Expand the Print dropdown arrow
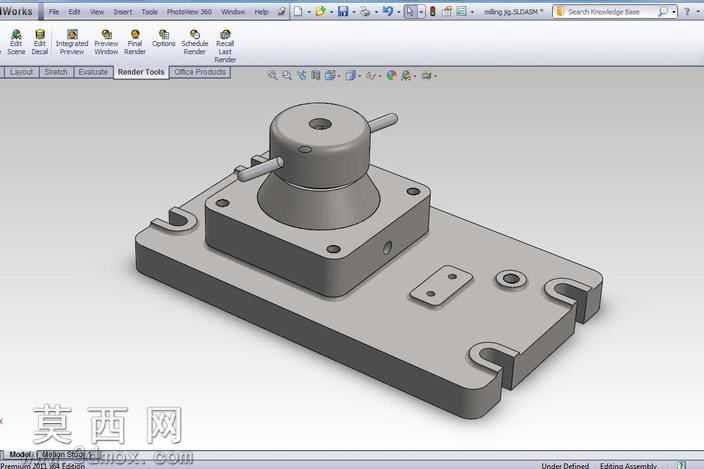The width and height of the screenshot is (704, 469). tap(376, 12)
